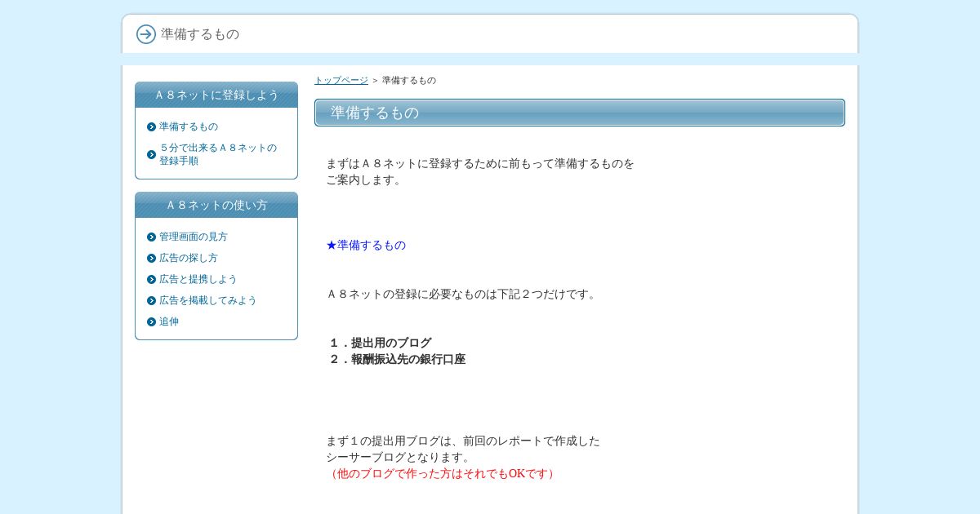Click the bullet icon next to ５分で出来るＡ８ネットの登録手順
The image size is (980, 514).
[151, 155]
